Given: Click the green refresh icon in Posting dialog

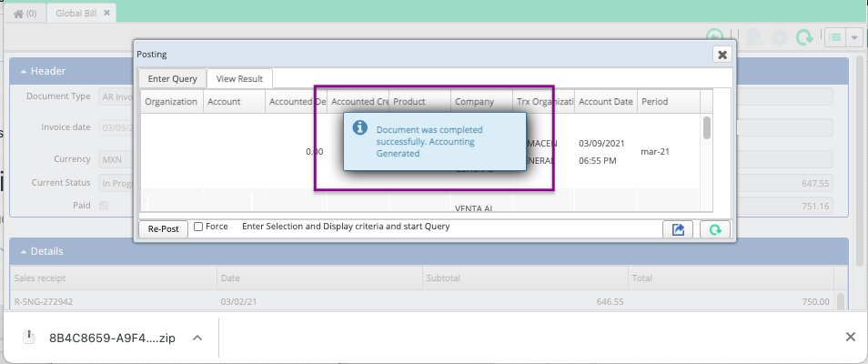Looking at the screenshot, I should tap(714, 229).
